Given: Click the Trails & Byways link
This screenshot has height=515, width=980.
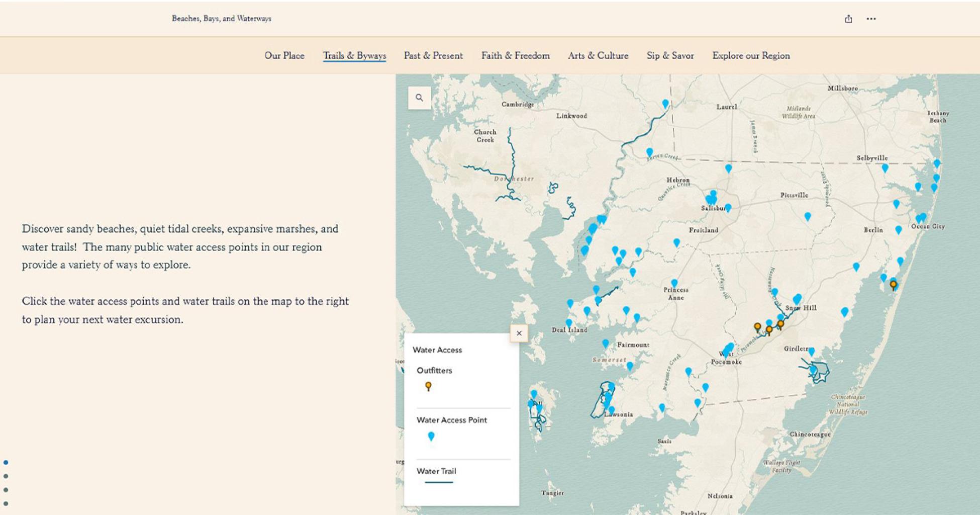Looking at the screenshot, I should point(354,56).
